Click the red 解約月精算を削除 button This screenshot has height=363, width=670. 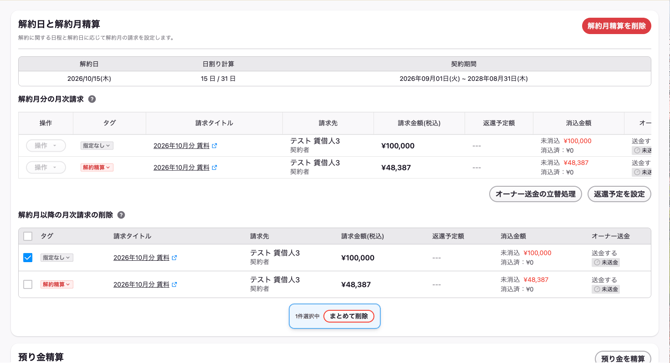point(616,26)
